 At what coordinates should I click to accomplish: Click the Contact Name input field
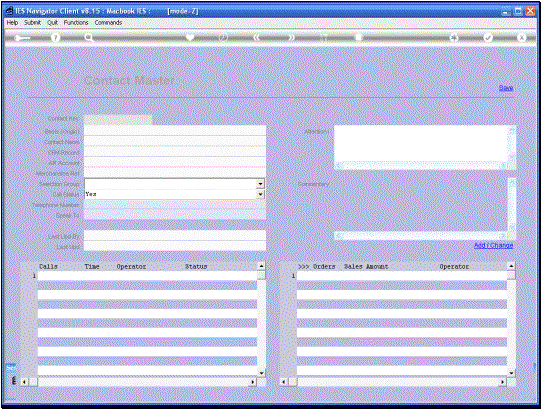coord(175,142)
